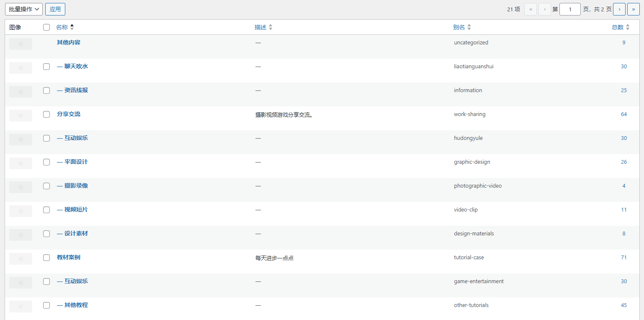Screen dimensions: 644x320
Task: Sort by 别名 column arrow
Action: tap(469, 27)
